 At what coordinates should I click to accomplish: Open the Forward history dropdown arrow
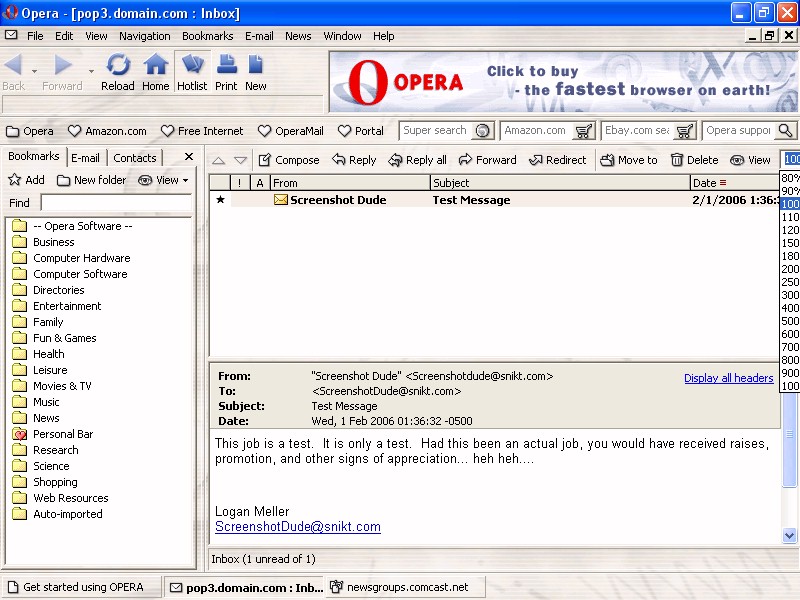(x=91, y=71)
